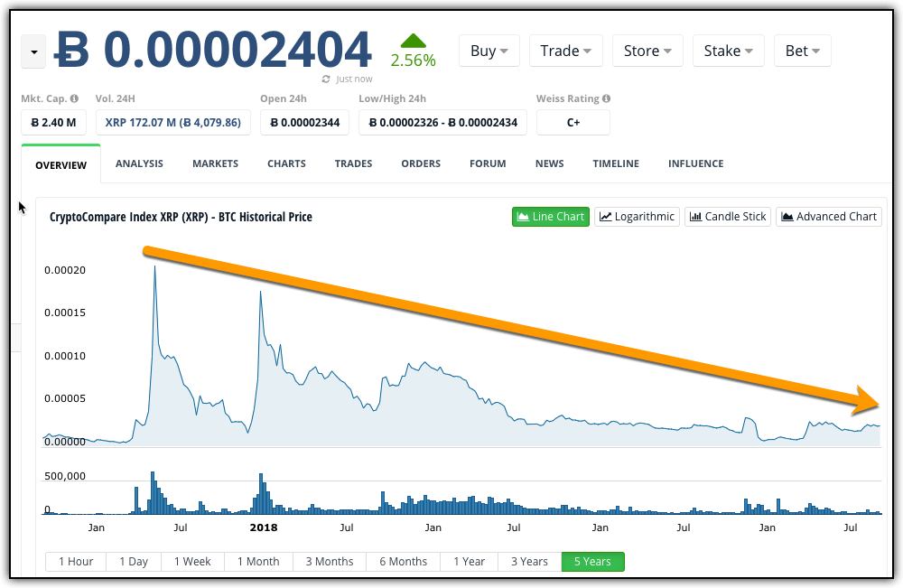The height and width of the screenshot is (588, 903).
Task: Show the 1 Year price history
Action: coord(469,562)
